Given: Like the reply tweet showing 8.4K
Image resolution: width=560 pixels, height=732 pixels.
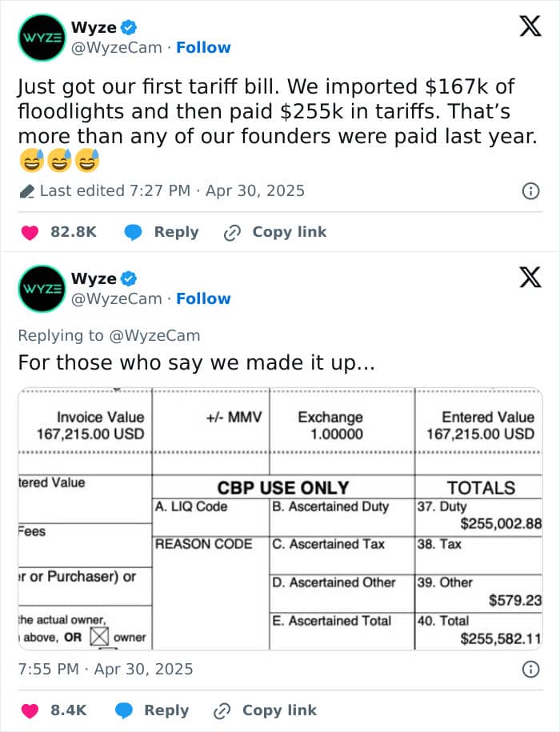Looking at the screenshot, I should click(30, 710).
